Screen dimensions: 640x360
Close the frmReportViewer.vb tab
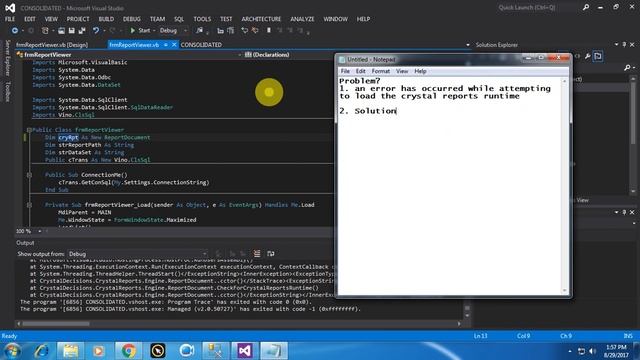pyautogui.click(x=174, y=45)
